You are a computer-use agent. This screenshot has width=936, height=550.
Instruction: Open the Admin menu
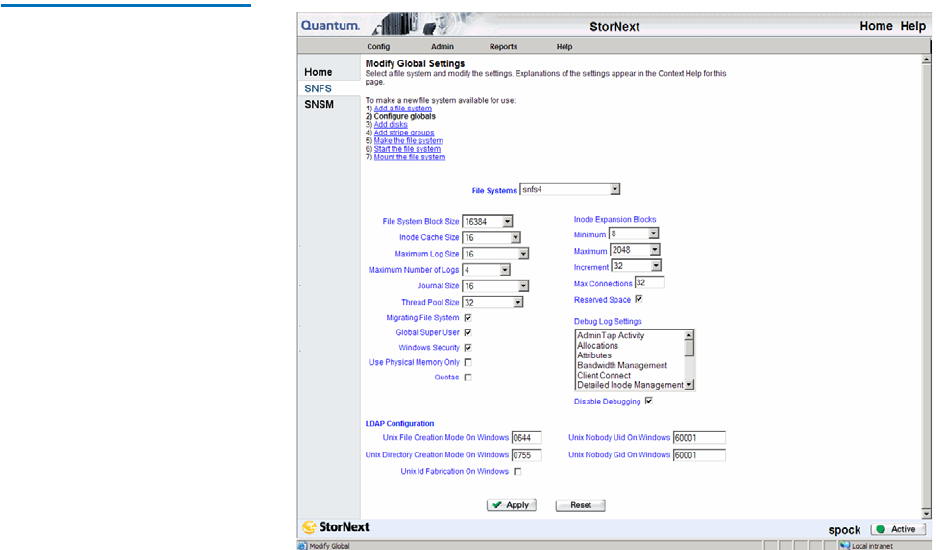point(442,47)
